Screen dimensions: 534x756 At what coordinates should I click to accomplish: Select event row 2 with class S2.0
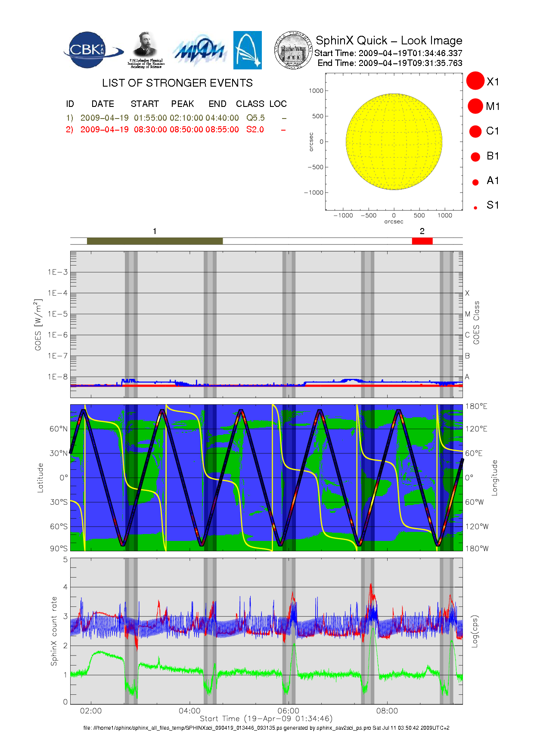(x=176, y=129)
